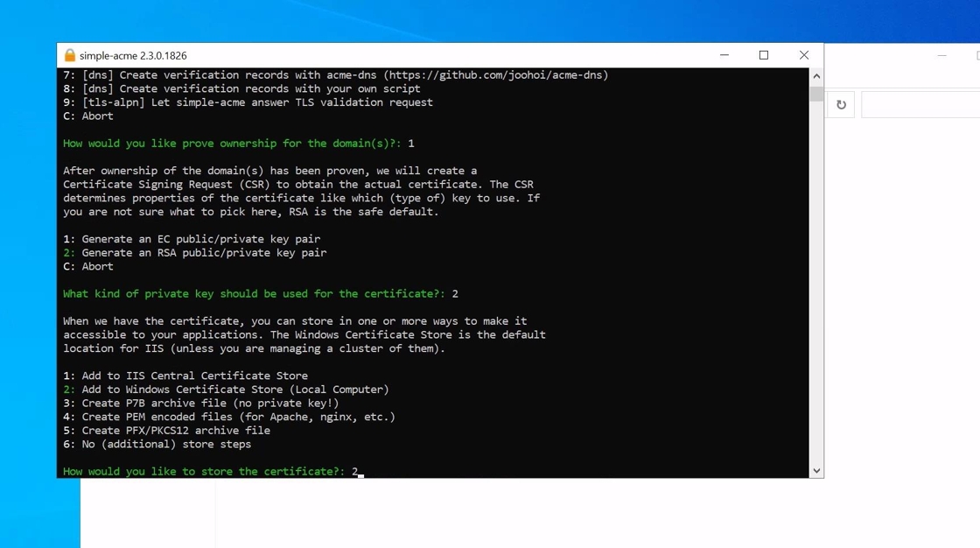
Task: Click the search field in background window
Action: point(920,105)
